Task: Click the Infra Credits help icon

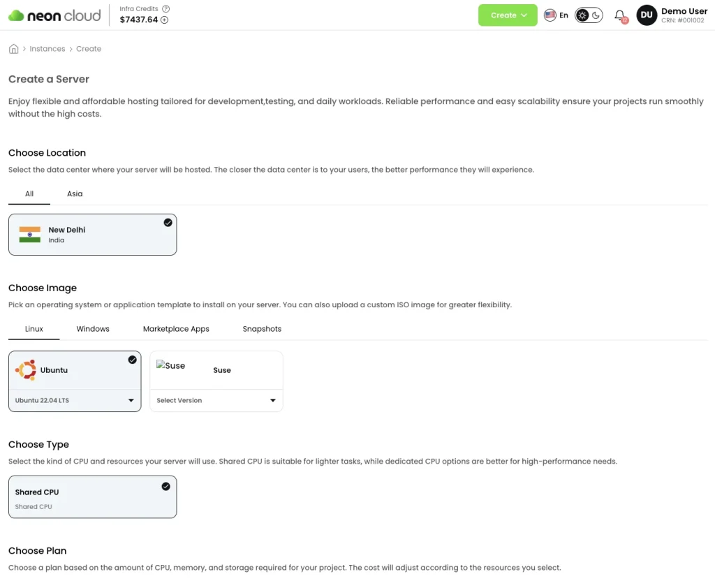Action: 165,9
